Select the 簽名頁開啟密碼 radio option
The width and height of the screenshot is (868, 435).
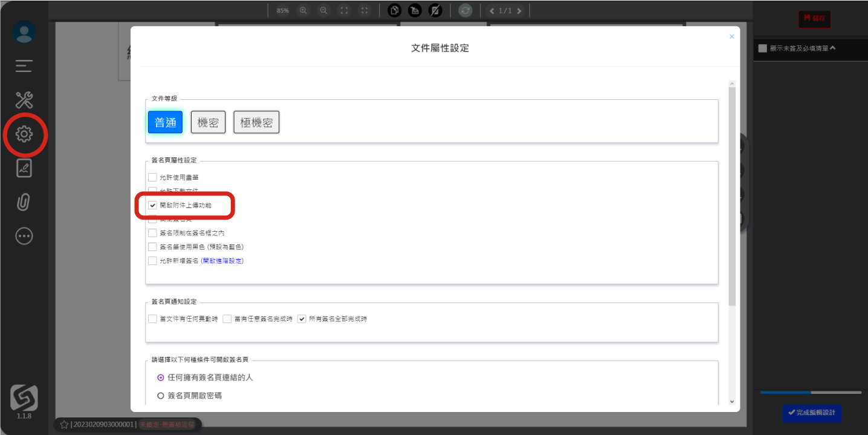161,396
